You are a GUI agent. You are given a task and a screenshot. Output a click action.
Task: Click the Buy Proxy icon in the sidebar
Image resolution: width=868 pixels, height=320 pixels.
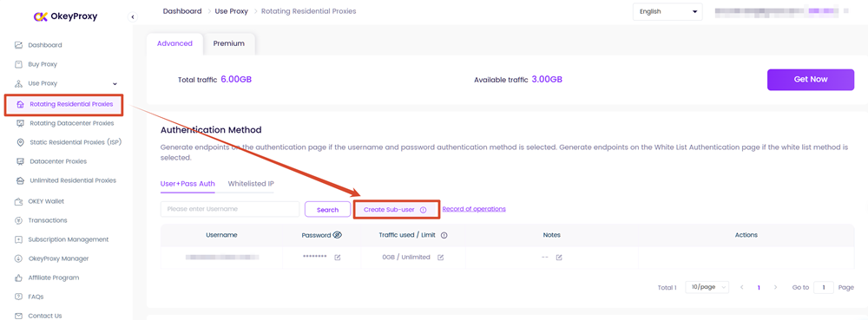[19, 64]
